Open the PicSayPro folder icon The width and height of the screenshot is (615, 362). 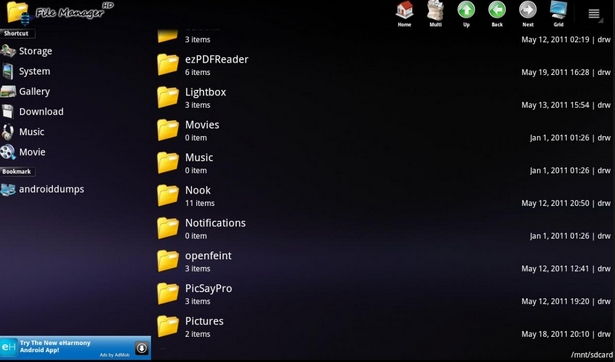(168, 293)
